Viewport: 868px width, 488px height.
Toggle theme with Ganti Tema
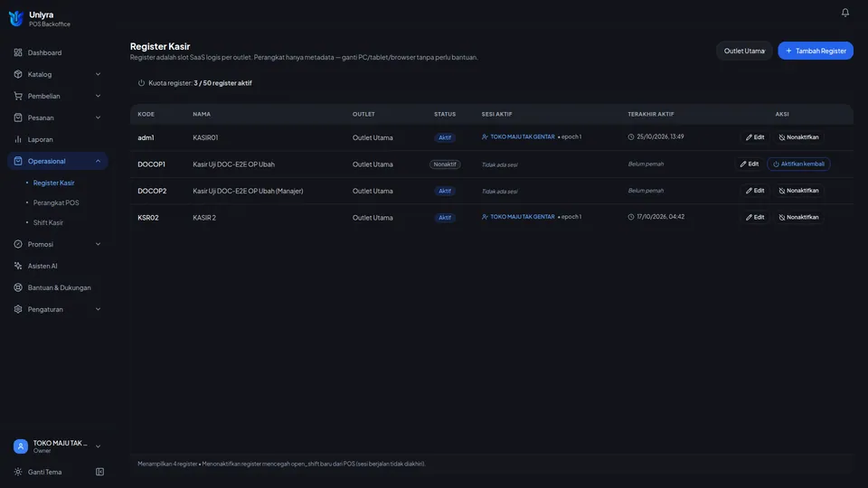(x=45, y=472)
